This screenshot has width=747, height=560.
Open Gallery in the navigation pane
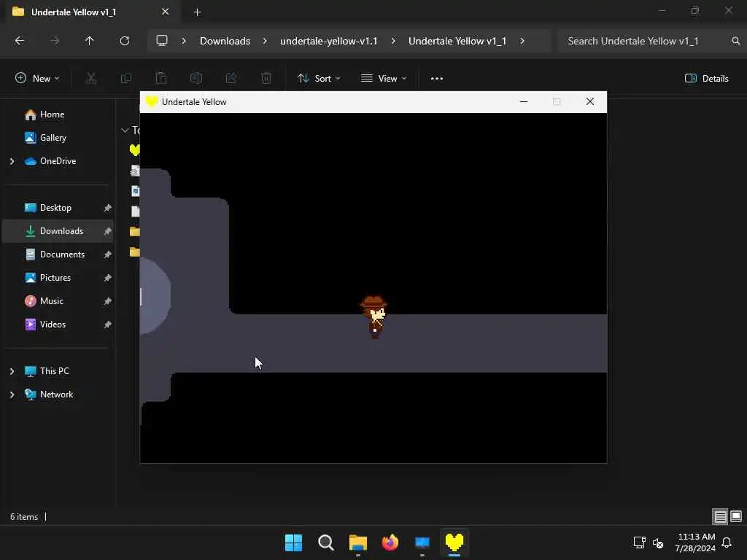[x=53, y=138]
